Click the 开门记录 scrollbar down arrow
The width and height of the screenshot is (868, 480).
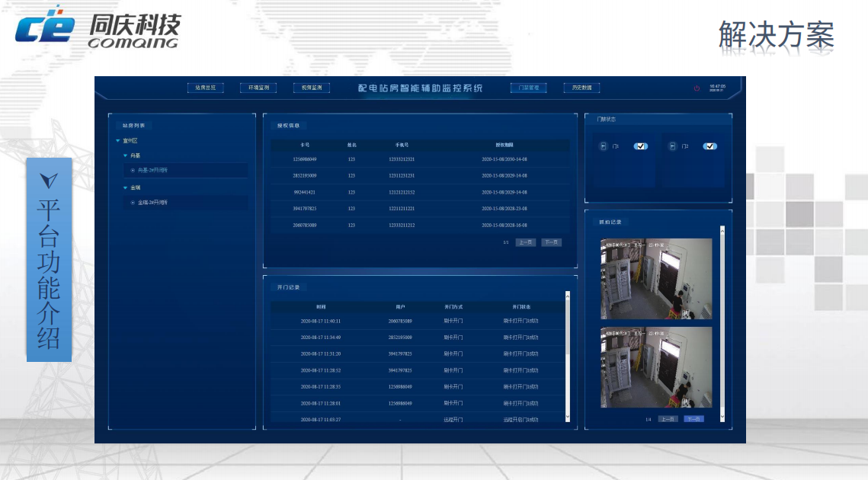tap(568, 418)
